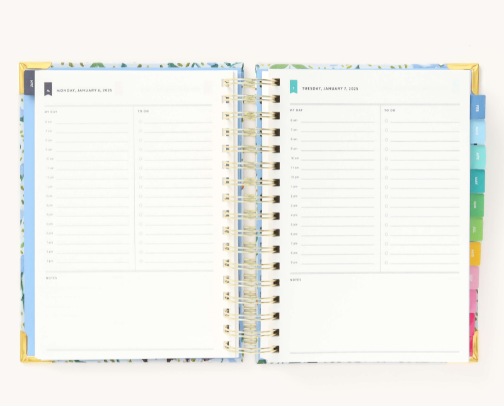504x406 pixels.
Task: Check the last to-do circle on Monday page
Action: pyautogui.click(x=141, y=261)
